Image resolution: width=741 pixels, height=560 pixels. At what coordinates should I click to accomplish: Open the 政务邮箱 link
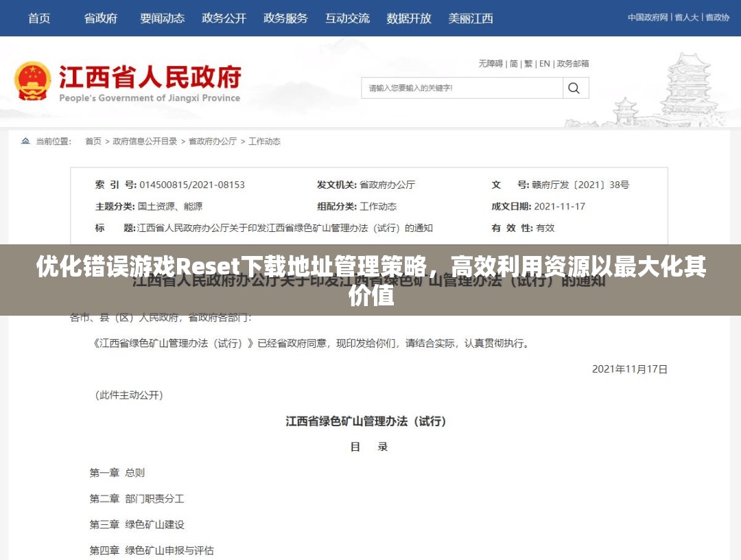click(573, 63)
